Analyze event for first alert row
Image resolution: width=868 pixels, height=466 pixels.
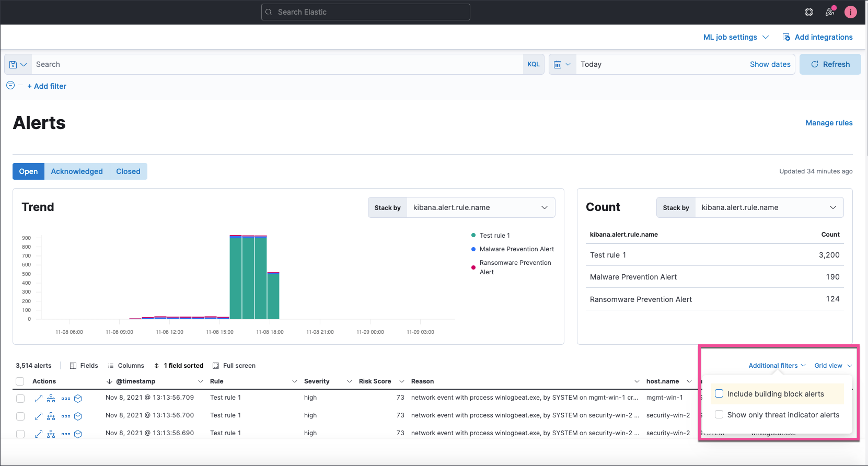click(x=51, y=399)
